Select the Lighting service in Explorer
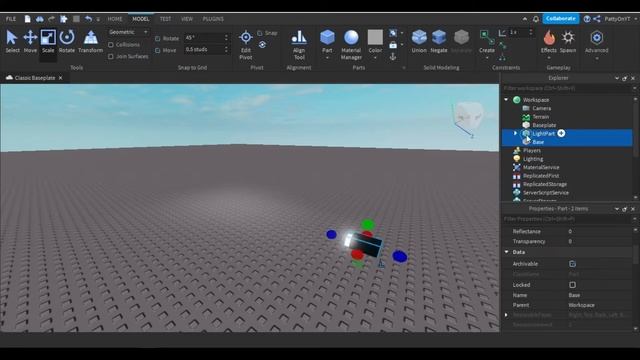The image size is (640, 360). click(x=533, y=159)
